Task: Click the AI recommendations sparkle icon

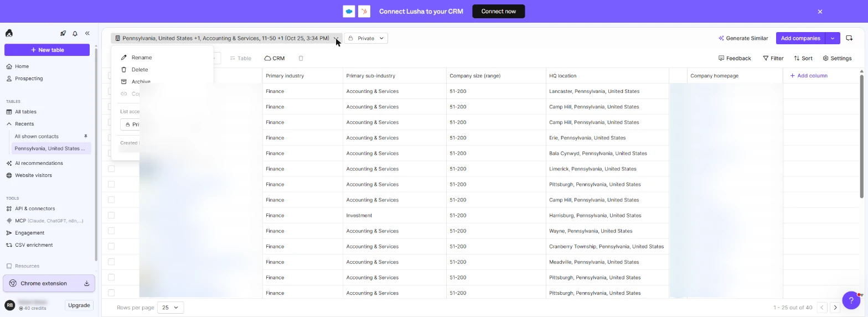Action: pyautogui.click(x=9, y=163)
